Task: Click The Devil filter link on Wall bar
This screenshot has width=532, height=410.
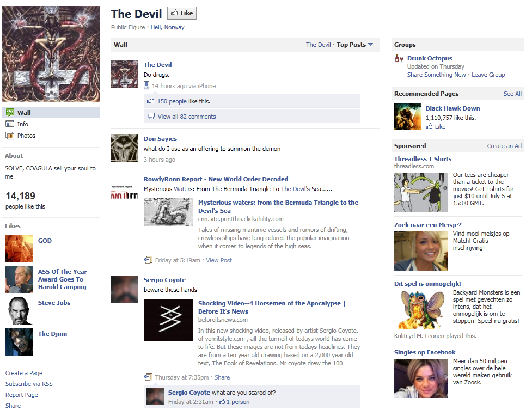Action: (x=318, y=45)
